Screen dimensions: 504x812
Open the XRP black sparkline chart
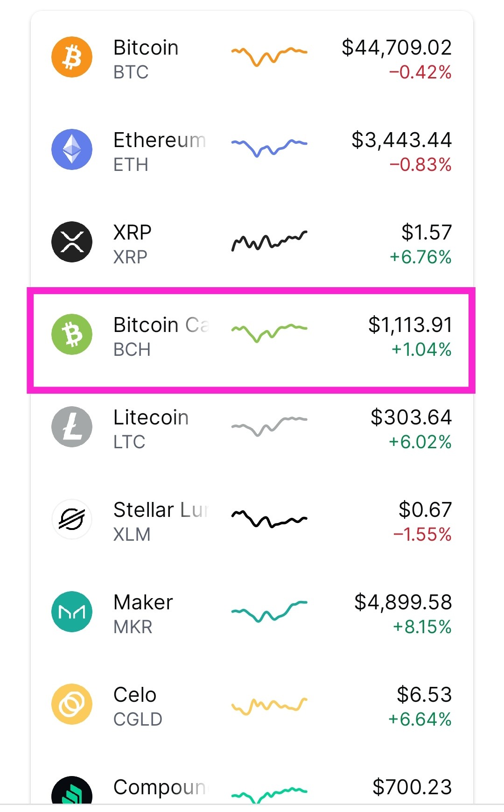pyautogui.click(x=269, y=241)
